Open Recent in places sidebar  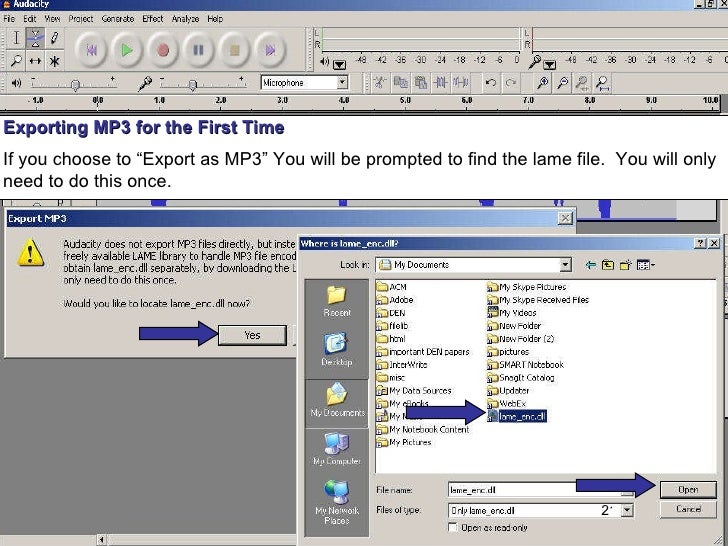337,301
